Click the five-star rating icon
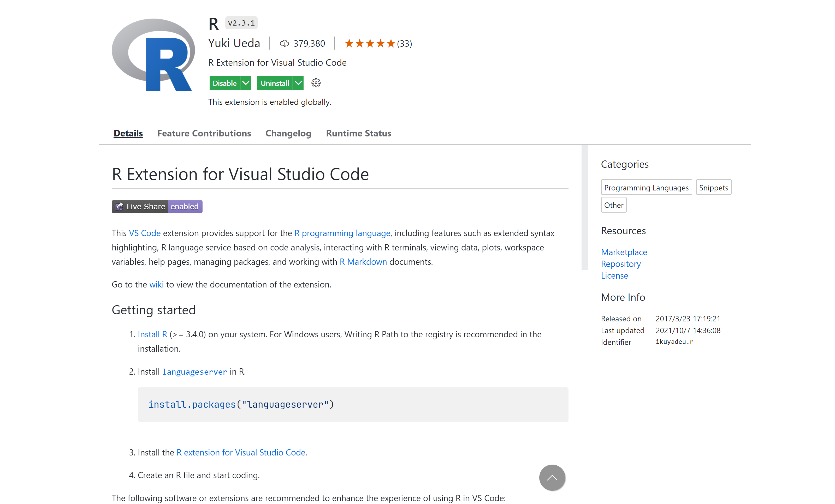Viewport: 835px width, 504px height. point(369,43)
